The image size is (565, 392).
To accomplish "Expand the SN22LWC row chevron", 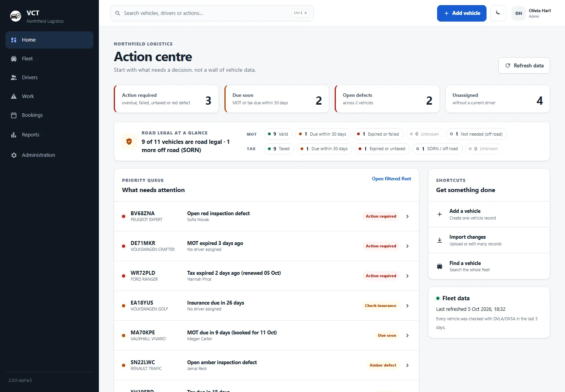I will coord(407,365).
